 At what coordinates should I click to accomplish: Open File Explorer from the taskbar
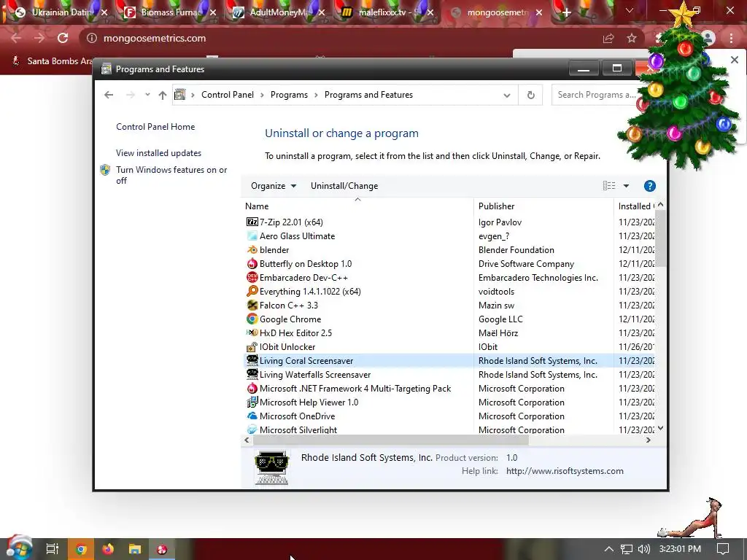pos(135,549)
